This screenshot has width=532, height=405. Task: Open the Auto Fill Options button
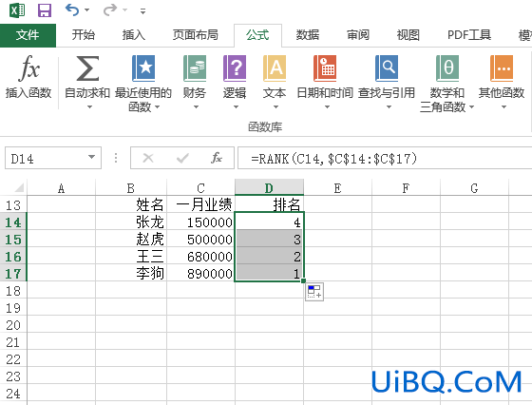(x=314, y=292)
